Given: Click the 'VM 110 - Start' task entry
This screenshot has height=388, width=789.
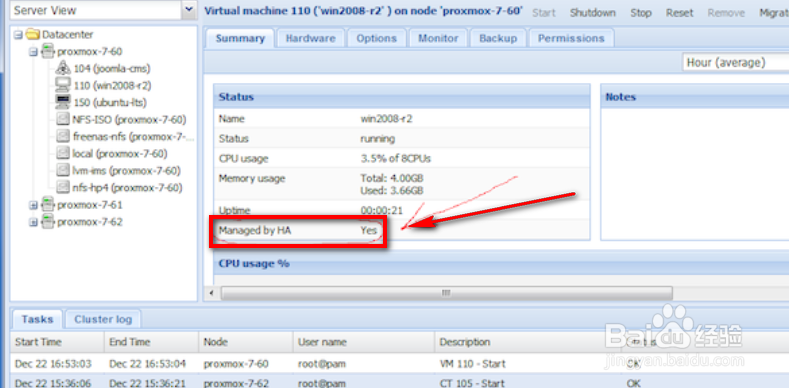Looking at the screenshot, I should pos(472,364).
